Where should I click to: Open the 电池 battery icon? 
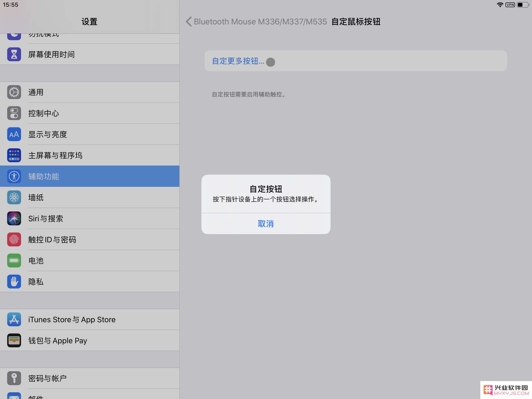click(x=14, y=260)
